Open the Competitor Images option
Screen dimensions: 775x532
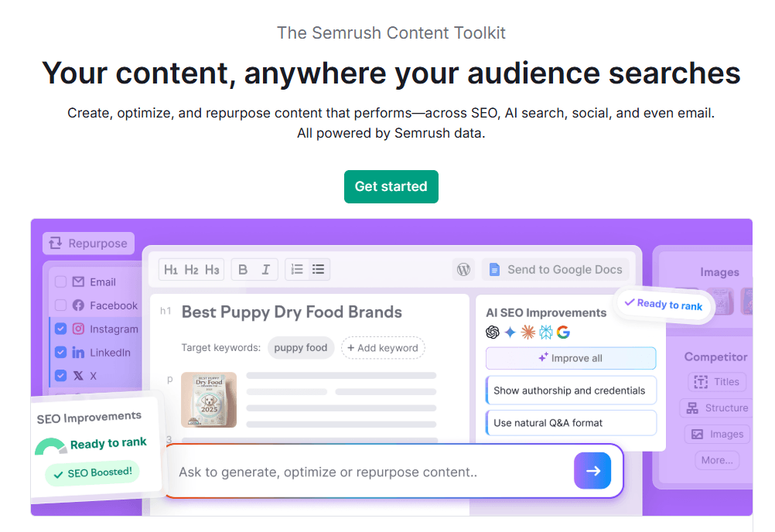[x=717, y=435]
